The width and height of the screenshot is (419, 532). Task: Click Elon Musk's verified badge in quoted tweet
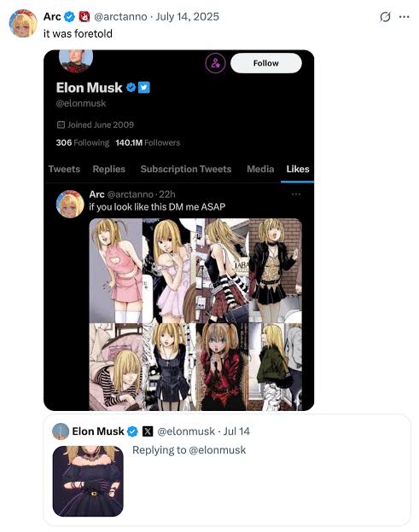coord(132,431)
